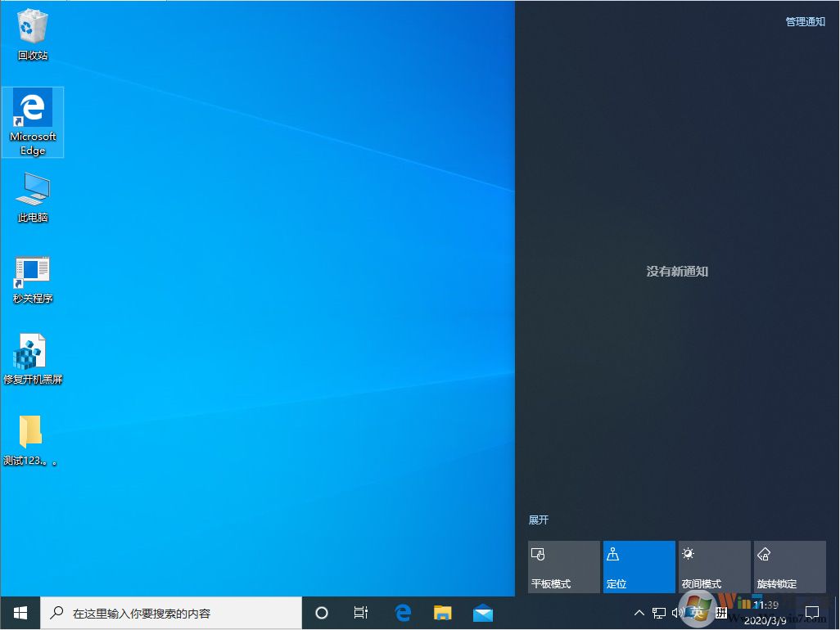Disable the 定位 quick action

[639, 566]
